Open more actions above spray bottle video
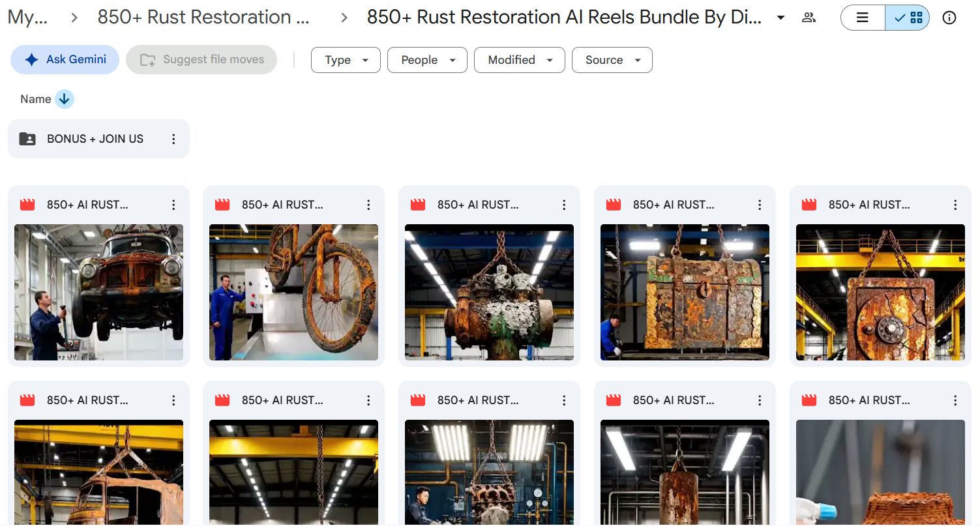Viewport: 980px width, 526px height. 955,400
